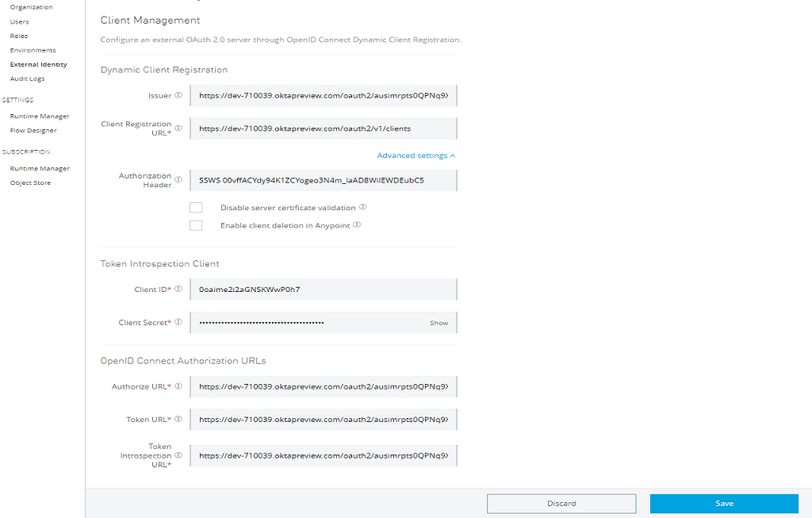Viewport: 812px width, 518px height.
Task: Save the client management configuration
Action: 724,504
